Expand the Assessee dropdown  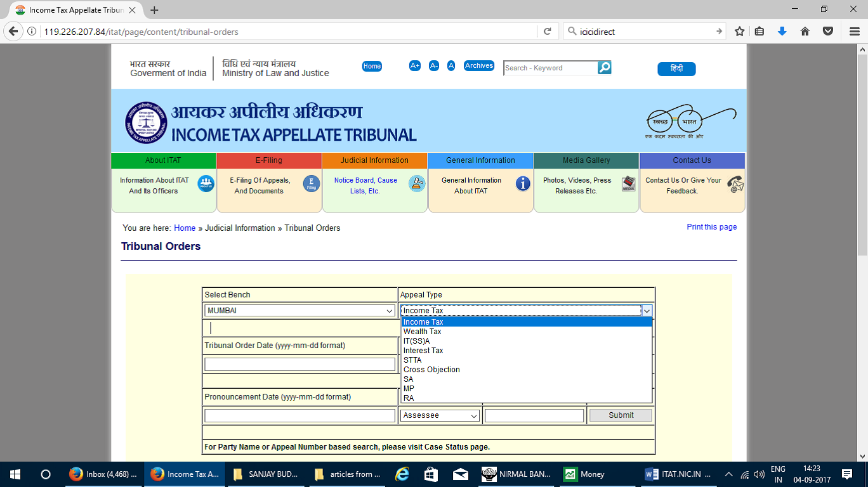440,416
